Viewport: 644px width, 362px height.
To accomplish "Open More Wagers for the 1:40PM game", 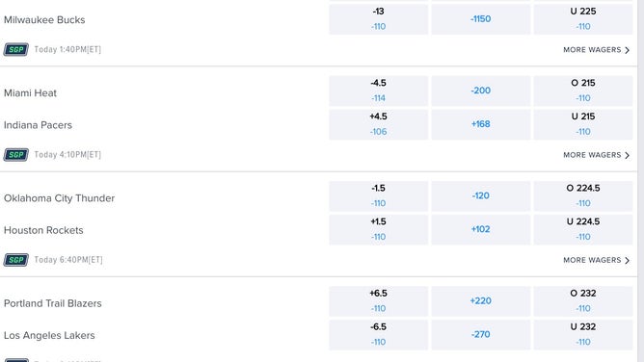I will (597, 50).
